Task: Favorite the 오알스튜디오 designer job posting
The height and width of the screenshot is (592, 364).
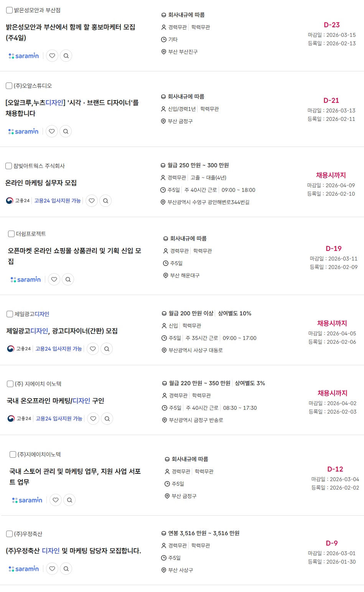Action: (x=52, y=131)
